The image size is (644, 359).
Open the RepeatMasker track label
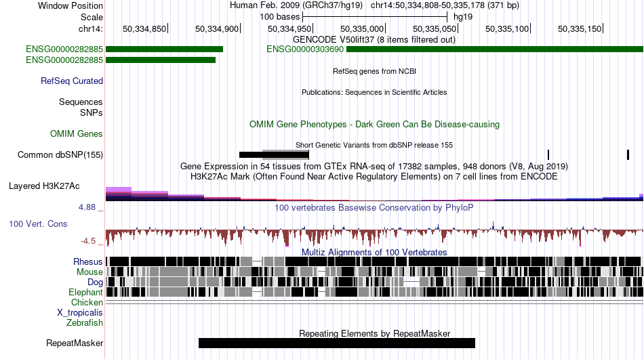click(x=75, y=343)
